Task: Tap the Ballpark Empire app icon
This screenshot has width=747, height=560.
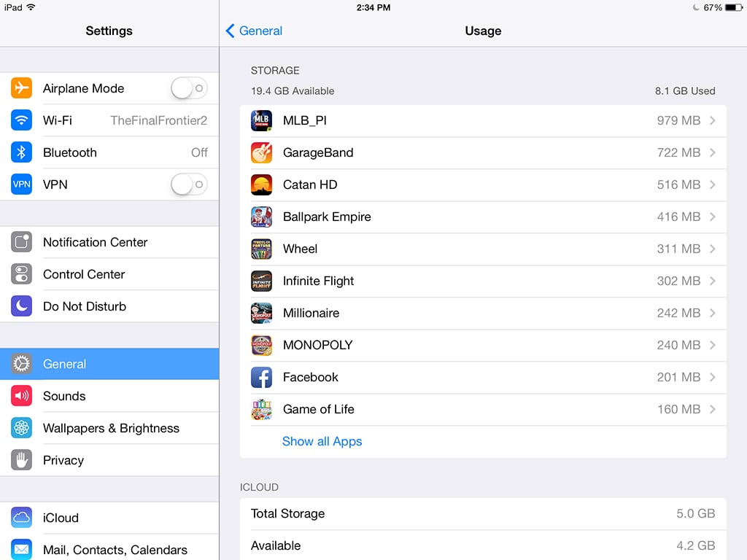Action: (262, 217)
